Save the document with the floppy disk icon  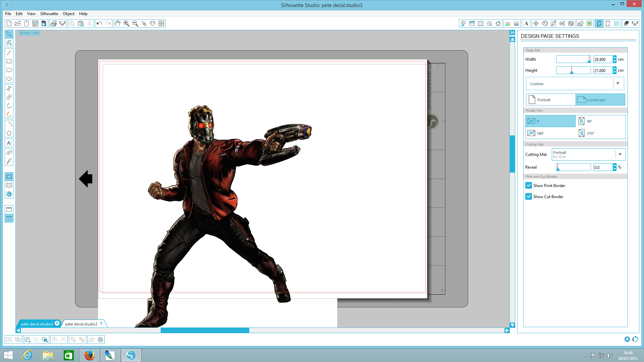pos(35,23)
